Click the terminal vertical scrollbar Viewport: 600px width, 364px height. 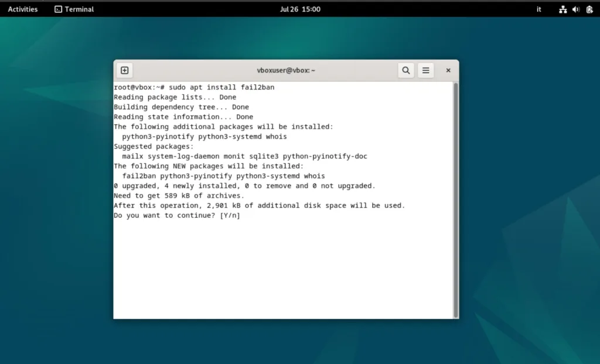coord(456,200)
